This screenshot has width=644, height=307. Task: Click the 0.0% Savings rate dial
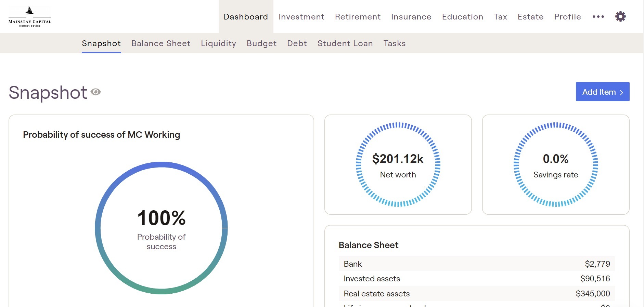pos(556,164)
